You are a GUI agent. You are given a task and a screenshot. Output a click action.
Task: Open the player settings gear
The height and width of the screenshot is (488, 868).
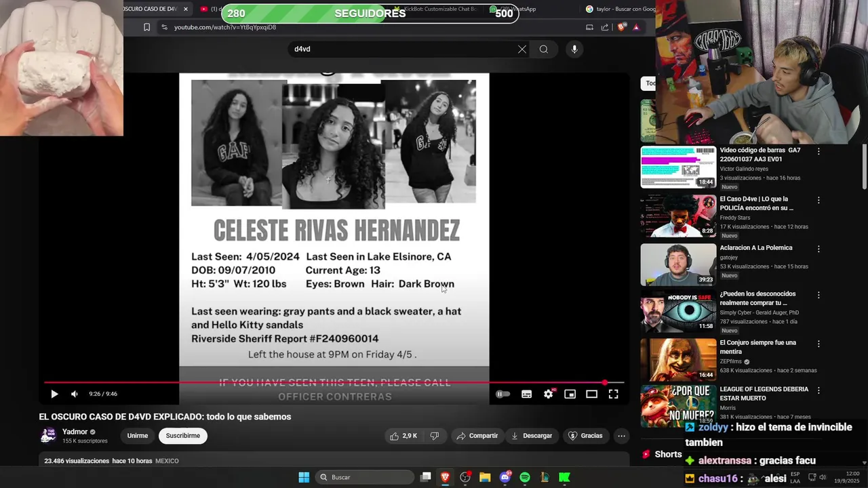pyautogui.click(x=549, y=394)
